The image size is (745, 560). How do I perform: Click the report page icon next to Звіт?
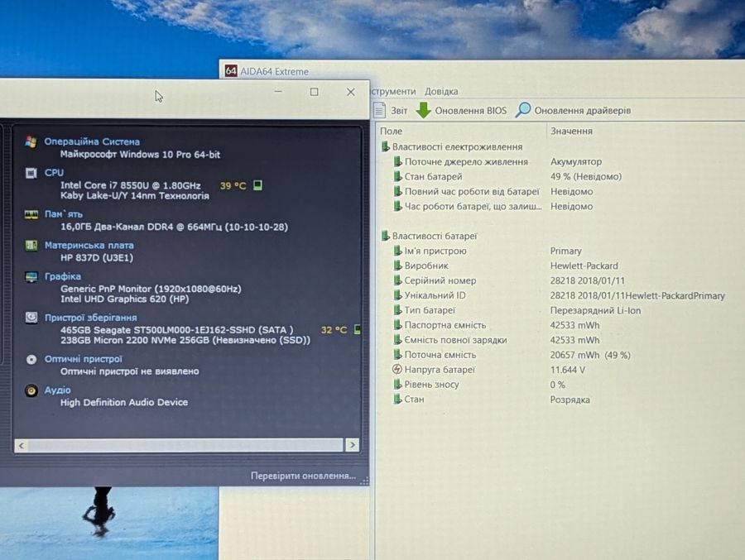pos(380,110)
